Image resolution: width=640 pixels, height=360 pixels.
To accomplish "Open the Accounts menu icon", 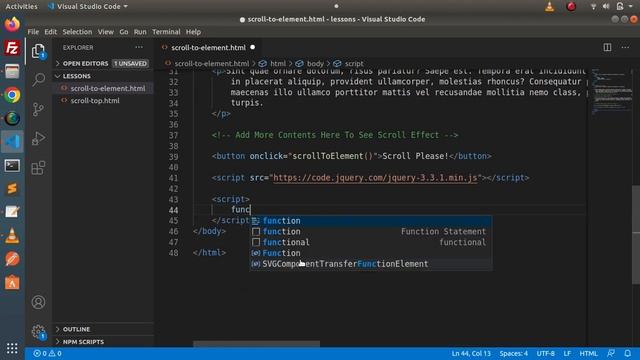I will coord(38,302).
